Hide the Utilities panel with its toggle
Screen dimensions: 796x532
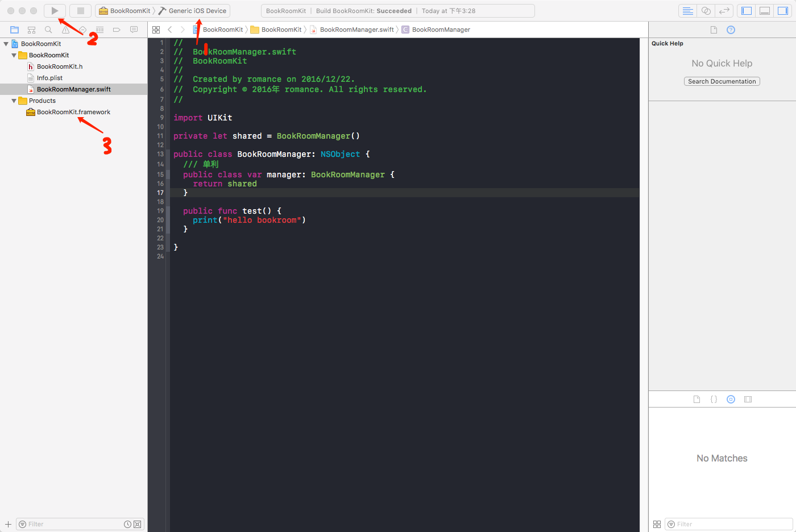(x=783, y=10)
